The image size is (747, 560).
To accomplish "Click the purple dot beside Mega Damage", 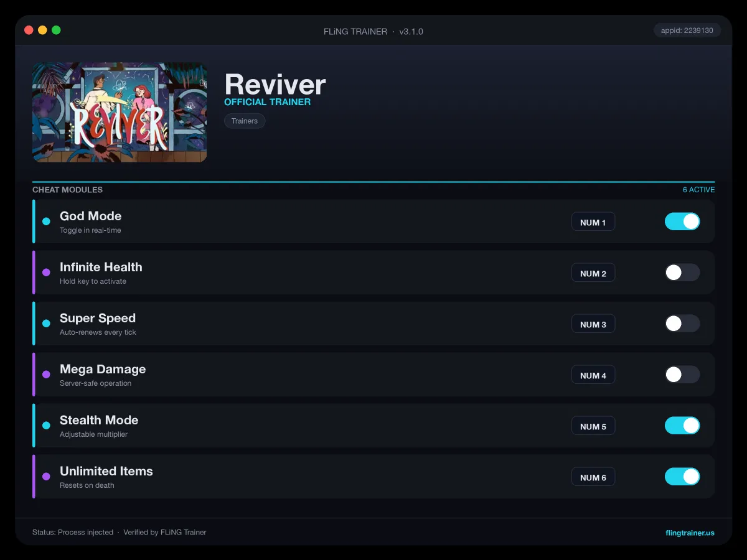I will [x=46, y=375].
